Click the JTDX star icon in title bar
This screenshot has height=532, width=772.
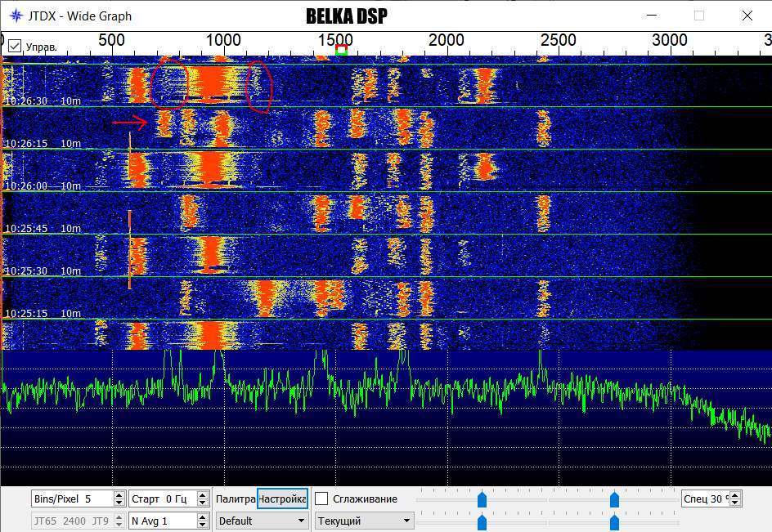point(16,16)
